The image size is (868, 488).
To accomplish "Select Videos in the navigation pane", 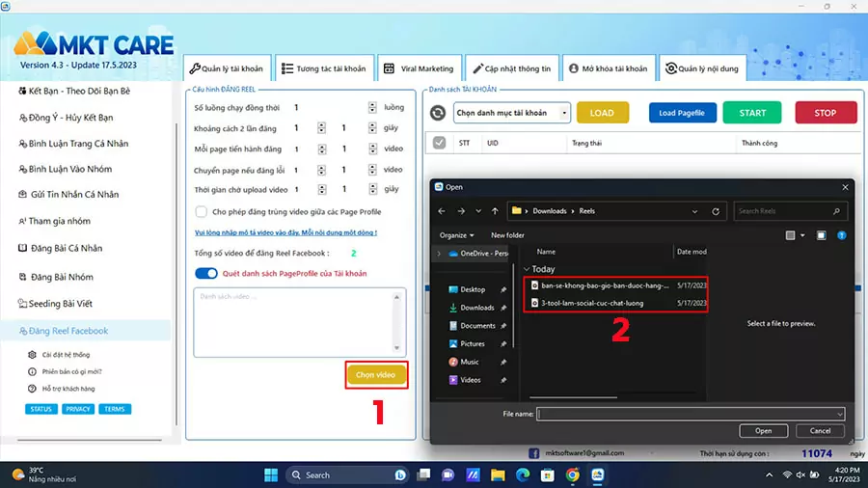I will [470, 380].
